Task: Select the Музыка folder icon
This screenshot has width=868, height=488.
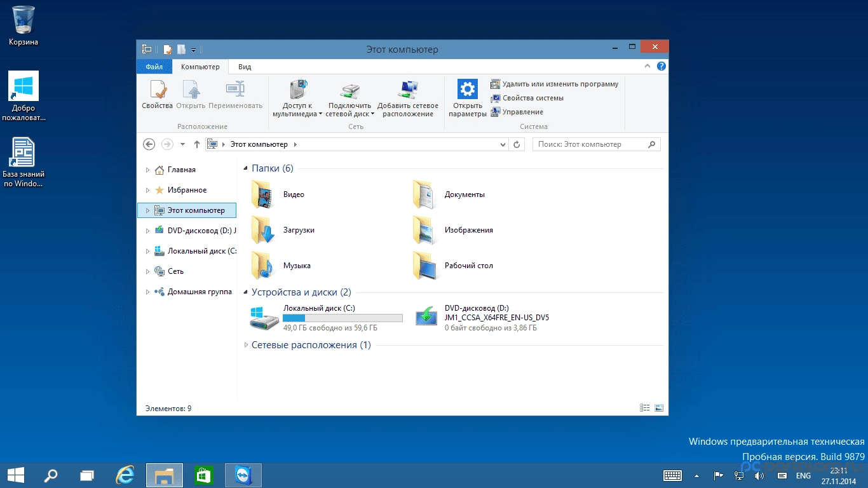Action: (262, 266)
